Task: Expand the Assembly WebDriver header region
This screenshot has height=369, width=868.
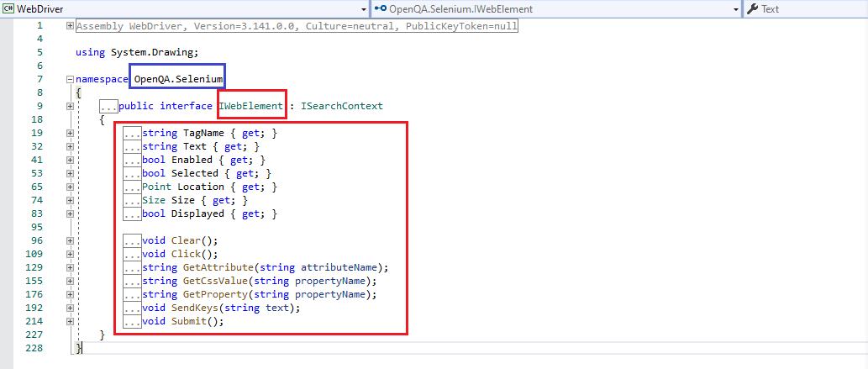Action: click(x=70, y=25)
